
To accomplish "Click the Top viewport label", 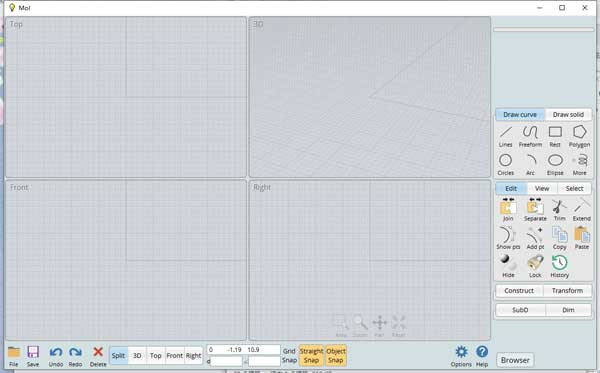I will pos(16,24).
